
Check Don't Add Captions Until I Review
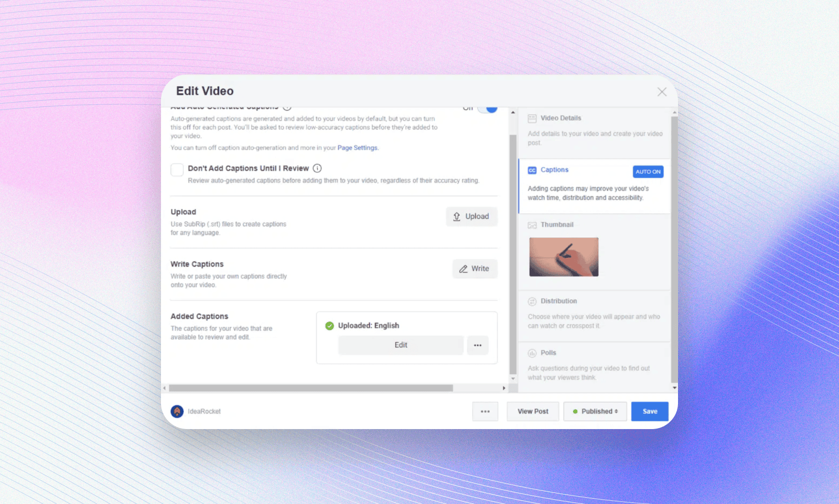[177, 169]
